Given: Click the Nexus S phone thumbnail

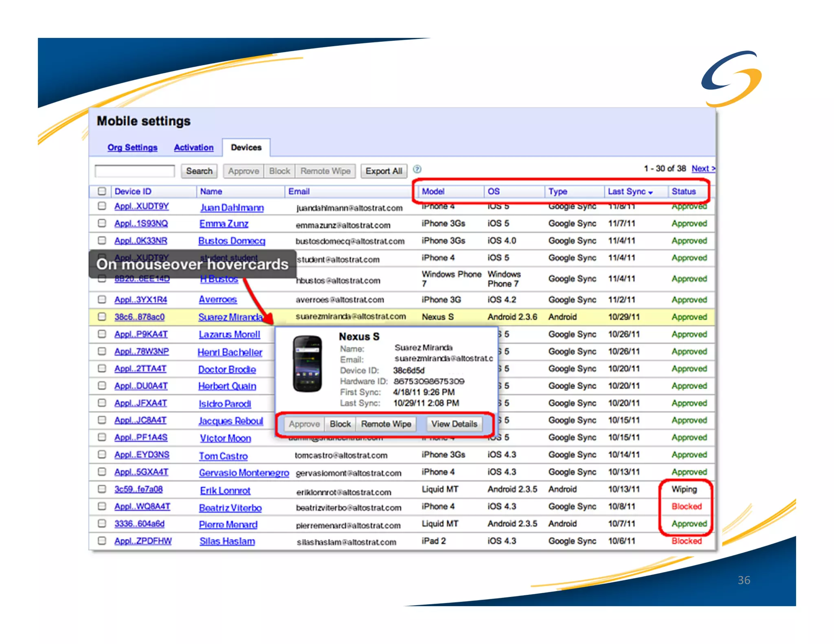Looking at the screenshot, I should tap(307, 364).
